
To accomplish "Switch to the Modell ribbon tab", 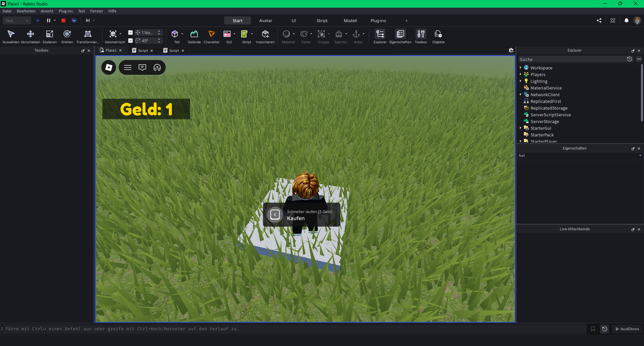I will tap(350, 20).
